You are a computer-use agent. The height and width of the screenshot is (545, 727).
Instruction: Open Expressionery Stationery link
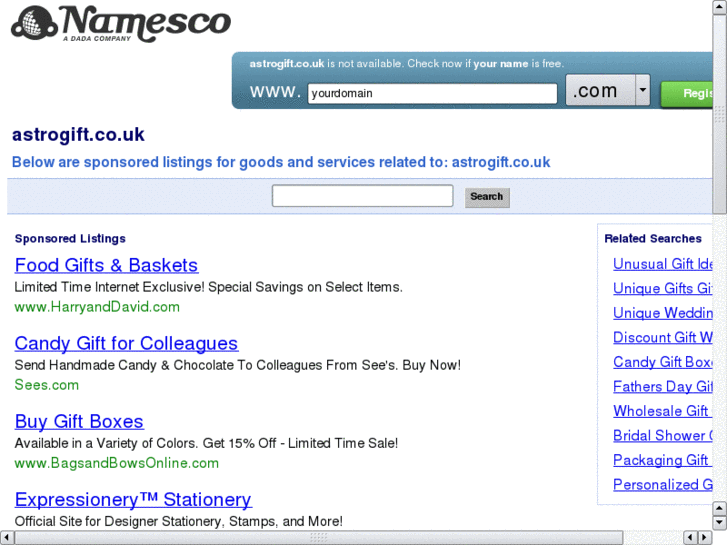(133, 500)
